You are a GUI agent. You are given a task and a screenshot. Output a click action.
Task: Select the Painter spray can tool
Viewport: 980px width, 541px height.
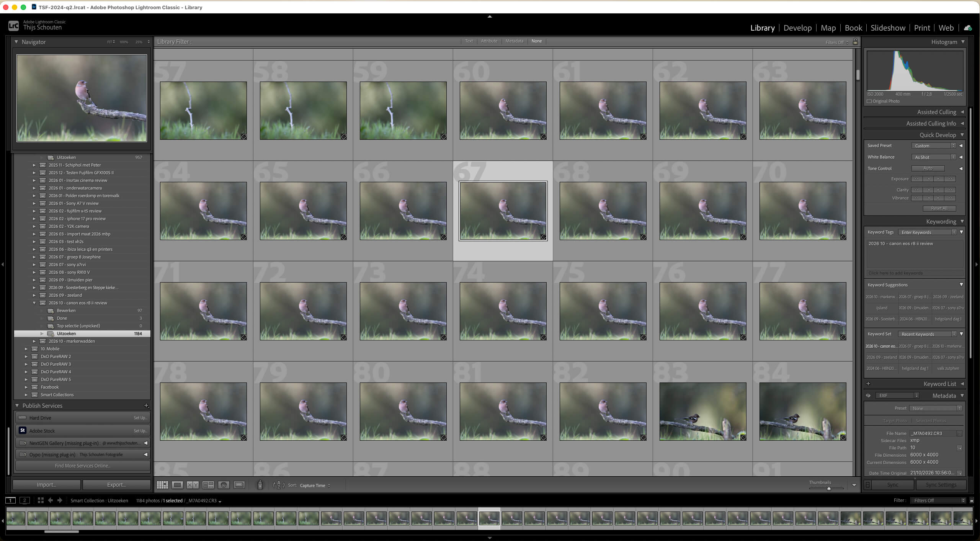coord(260,485)
